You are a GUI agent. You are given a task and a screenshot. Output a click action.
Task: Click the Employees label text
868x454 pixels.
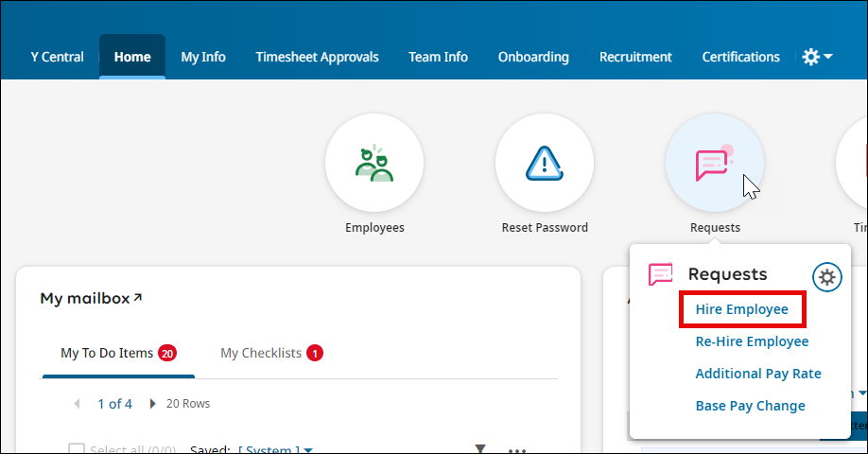[374, 228]
